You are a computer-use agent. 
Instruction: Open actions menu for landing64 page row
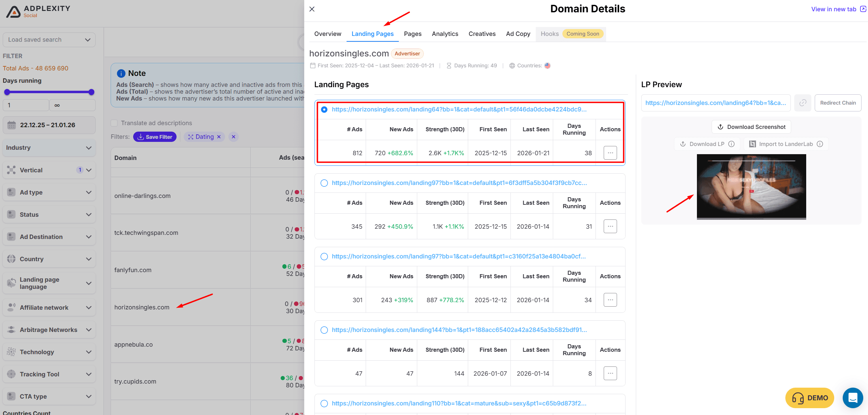[x=610, y=153]
